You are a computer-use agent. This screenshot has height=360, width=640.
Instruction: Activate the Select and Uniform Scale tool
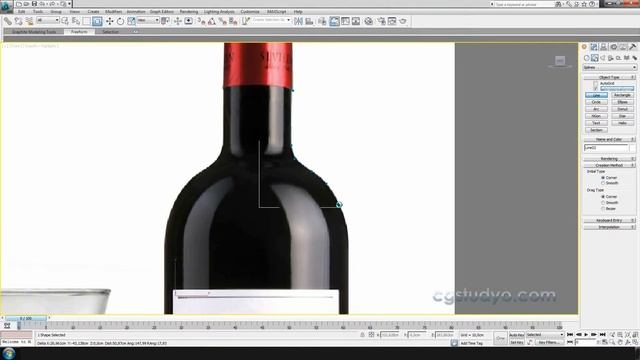[x=131, y=21]
